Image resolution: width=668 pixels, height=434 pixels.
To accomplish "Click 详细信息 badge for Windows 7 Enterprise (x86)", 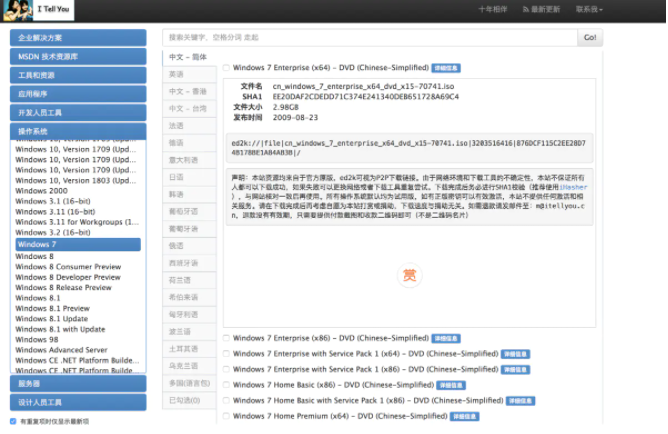I will tap(446, 338).
